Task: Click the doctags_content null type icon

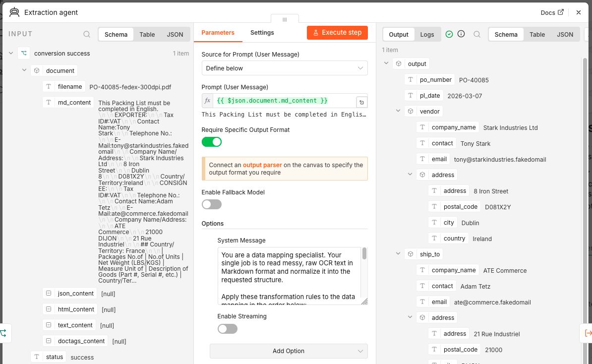Action: (48, 341)
